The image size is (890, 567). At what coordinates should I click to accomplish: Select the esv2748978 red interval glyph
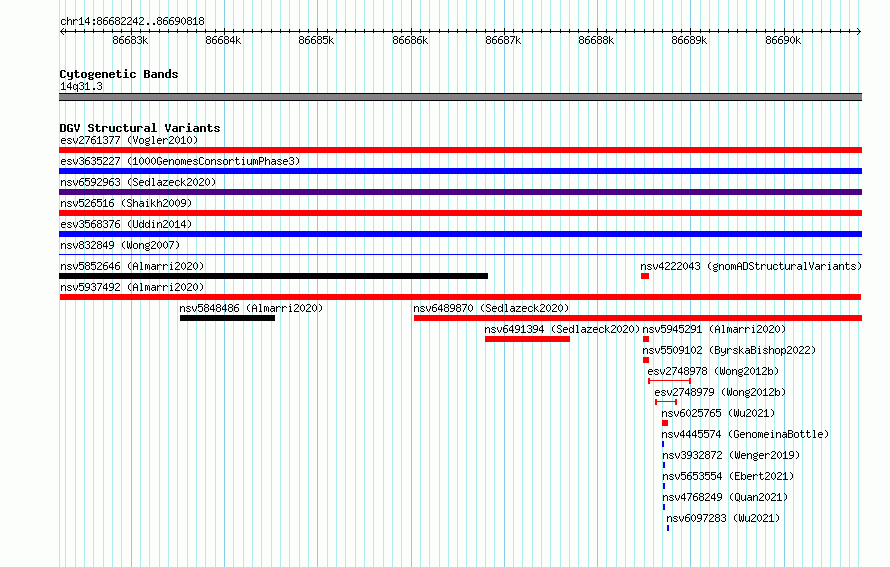point(669,381)
